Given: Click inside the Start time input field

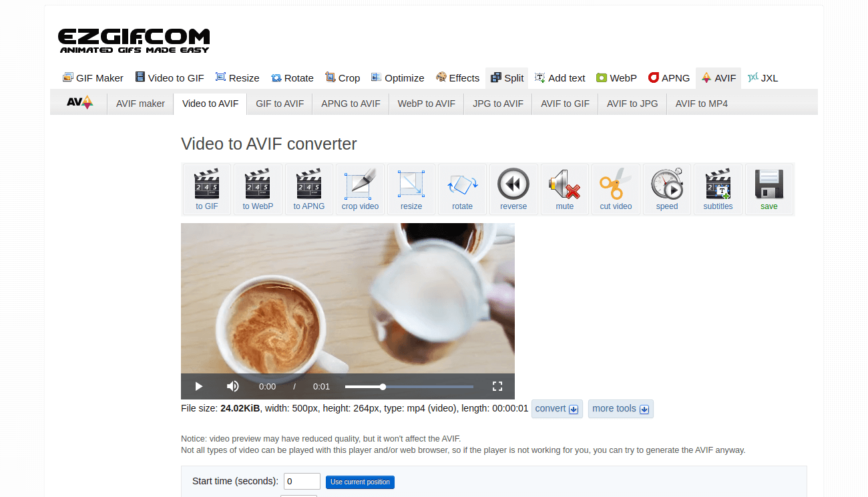Looking at the screenshot, I should (x=302, y=481).
